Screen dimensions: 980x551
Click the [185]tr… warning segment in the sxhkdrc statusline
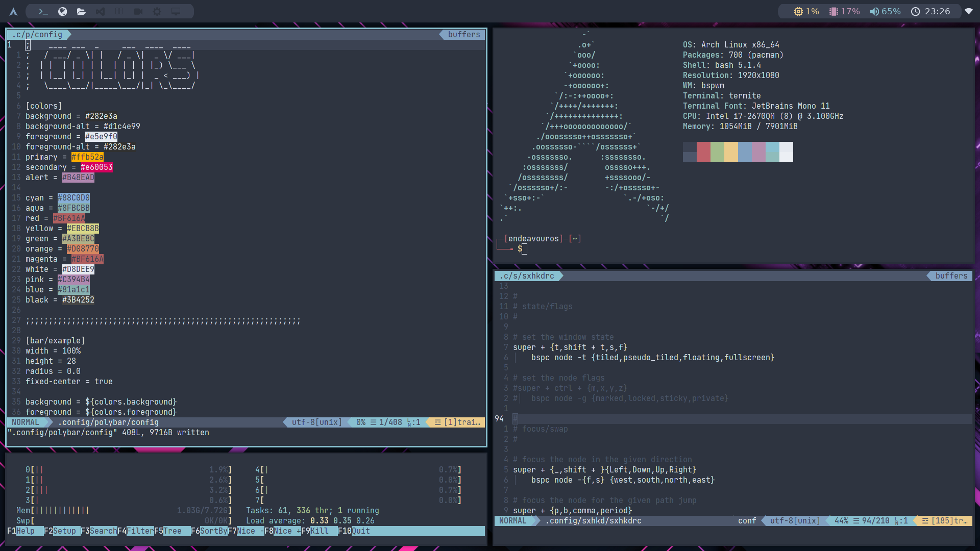point(944,520)
